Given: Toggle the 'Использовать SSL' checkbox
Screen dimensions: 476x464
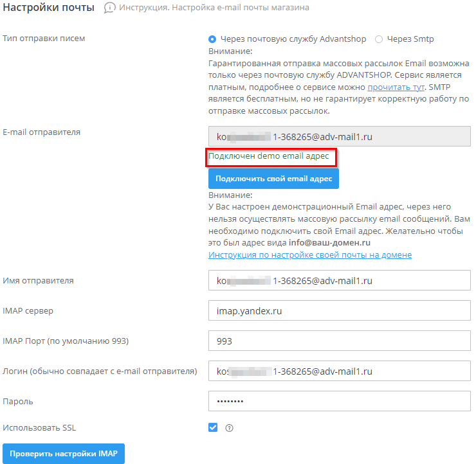Looking at the screenshot, I should pyautogui.click(x=213, y=427).
